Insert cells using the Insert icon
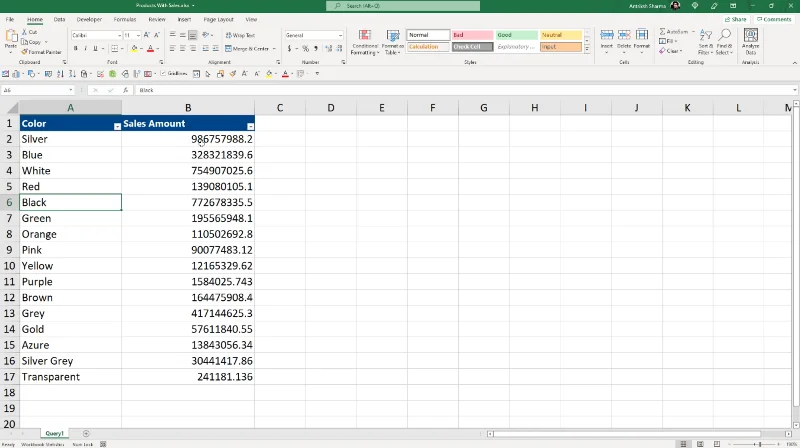The image size is (800, 448). point(607,35)
